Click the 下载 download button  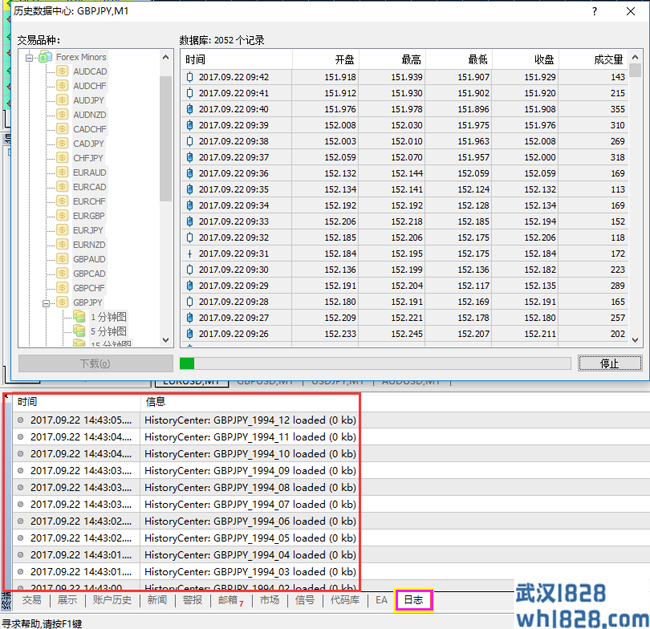[x=95, y=364]
